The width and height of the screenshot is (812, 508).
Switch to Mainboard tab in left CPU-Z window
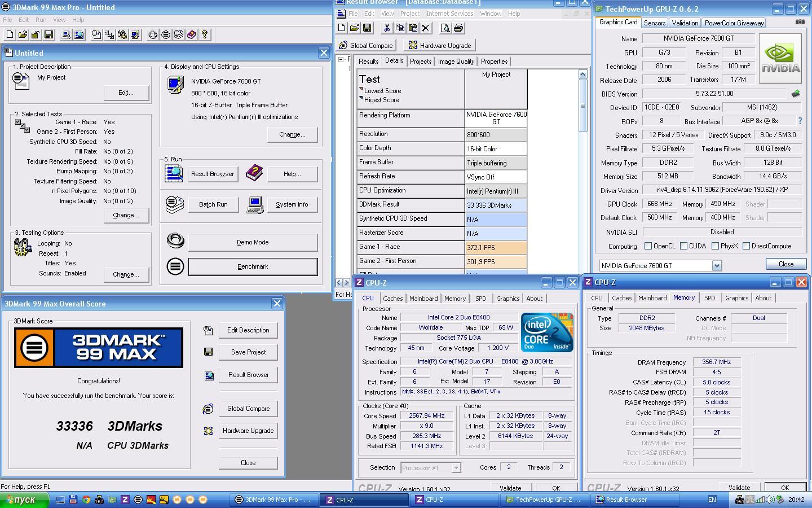point(423,299)
